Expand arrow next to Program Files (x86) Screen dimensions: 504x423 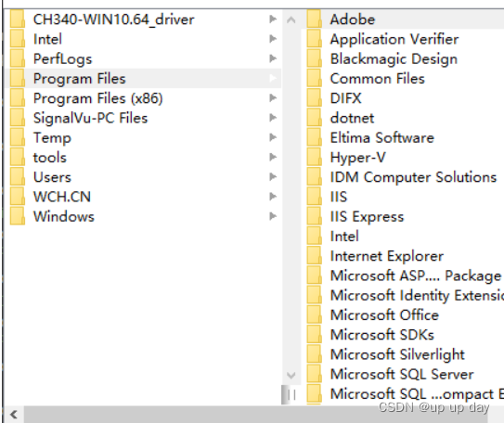pos(273,98)
